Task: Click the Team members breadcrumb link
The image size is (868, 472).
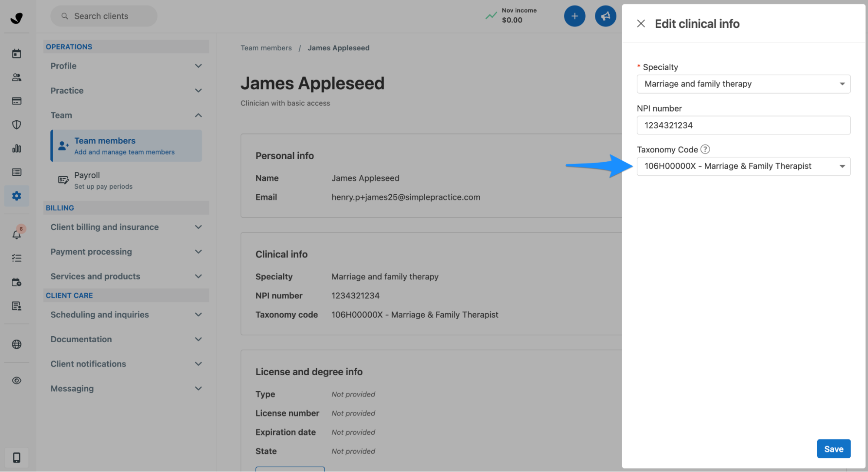Action: coord(266,48)
